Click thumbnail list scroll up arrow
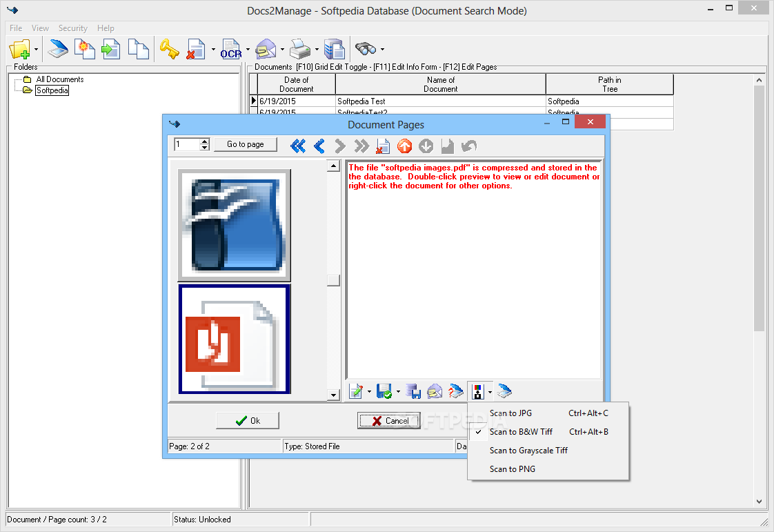The height and width of the screenshot is (532, 774). click(x=334, y=166)
